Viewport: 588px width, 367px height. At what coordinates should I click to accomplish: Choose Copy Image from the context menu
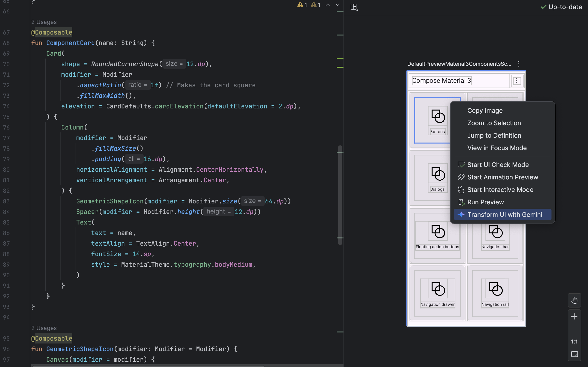click(x=485, y=110)
